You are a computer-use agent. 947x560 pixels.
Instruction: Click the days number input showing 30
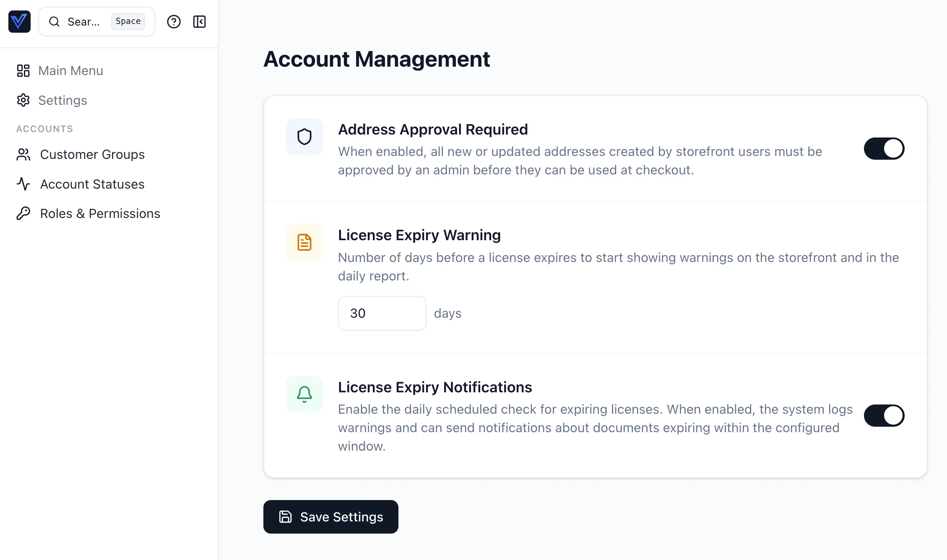382,313
